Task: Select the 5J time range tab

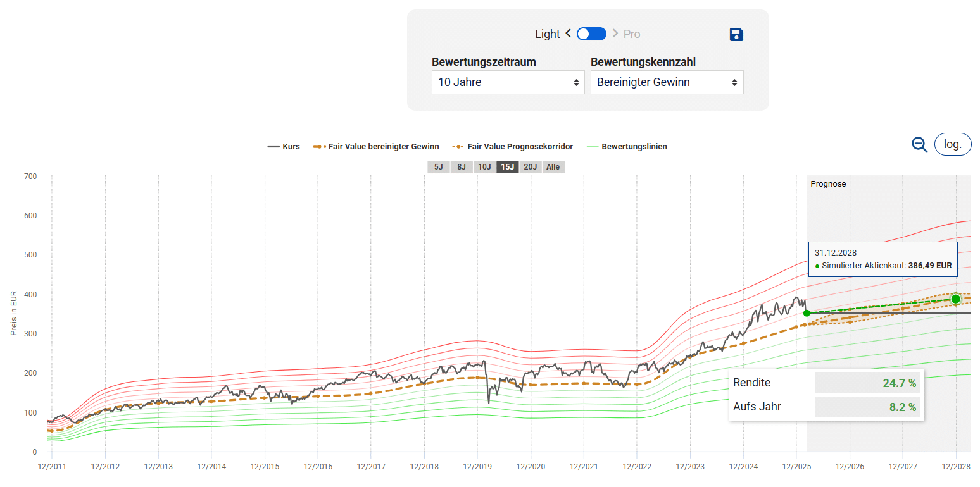Action: pos(438,167)
